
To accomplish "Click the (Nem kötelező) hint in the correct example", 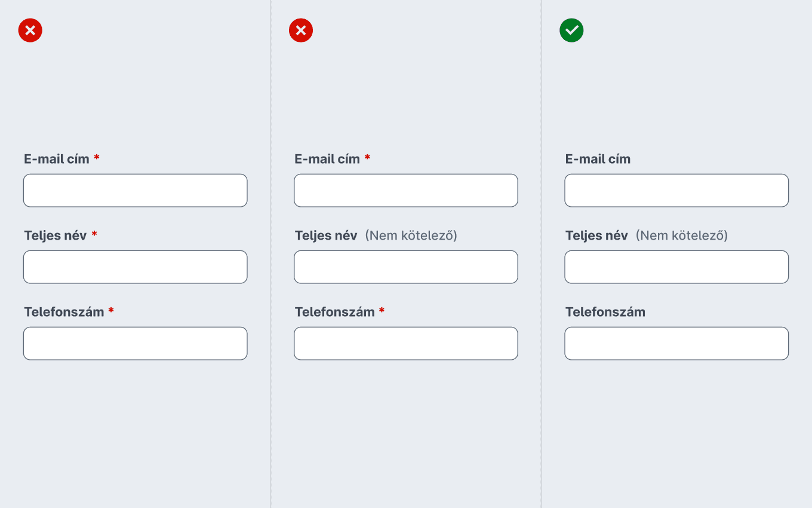I will (682, 235).
